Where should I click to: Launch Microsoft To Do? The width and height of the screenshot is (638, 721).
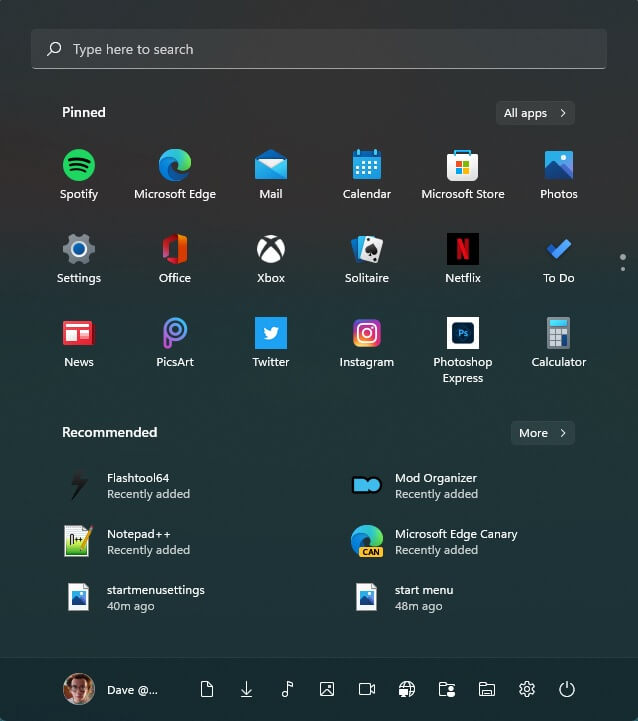pyautogui.click(x=558, y=258)
